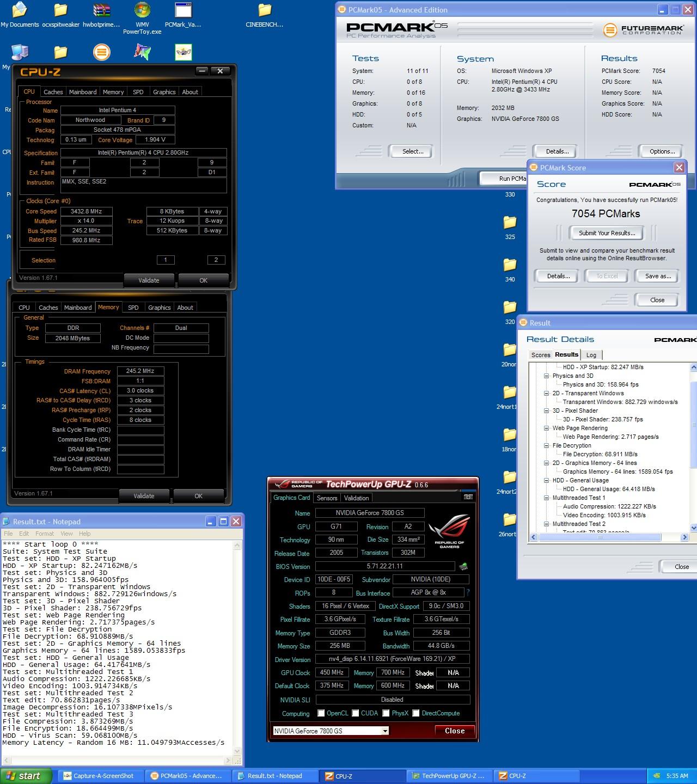Image resolution: width=697 pixels, height=784 pixels.
Task: Open Start menu
Action: tap(26, 776)
